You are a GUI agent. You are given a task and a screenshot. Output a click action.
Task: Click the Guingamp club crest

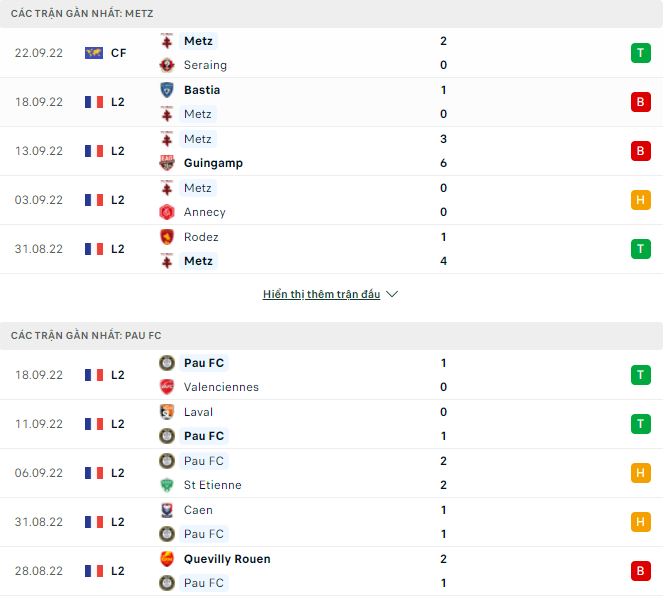167,163
